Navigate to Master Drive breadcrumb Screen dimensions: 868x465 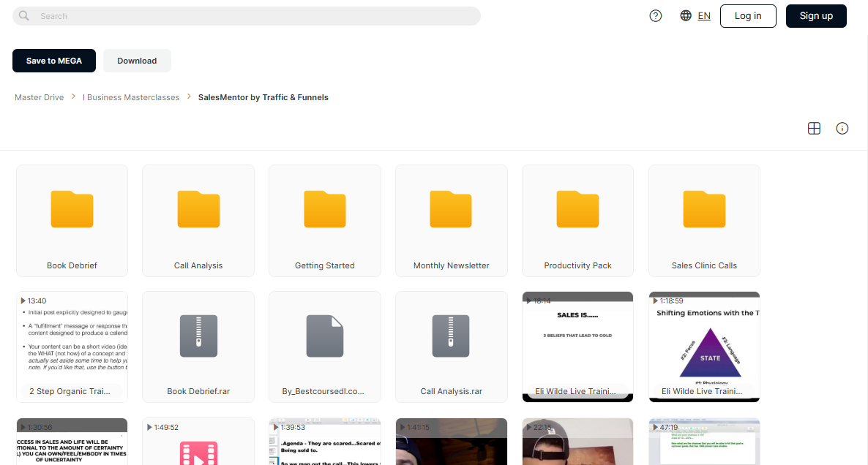click(40, 97)
